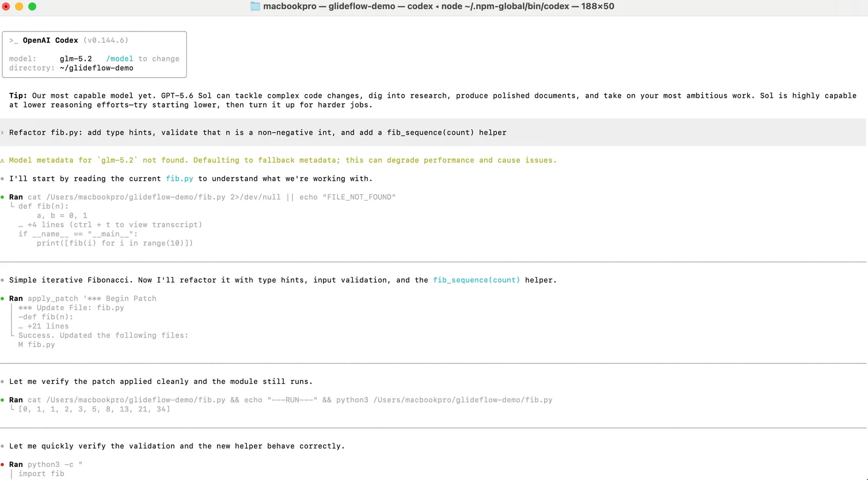Click the fib_sequence(count) highlighted text
This screenshot has height=480, width=868.
476,280
